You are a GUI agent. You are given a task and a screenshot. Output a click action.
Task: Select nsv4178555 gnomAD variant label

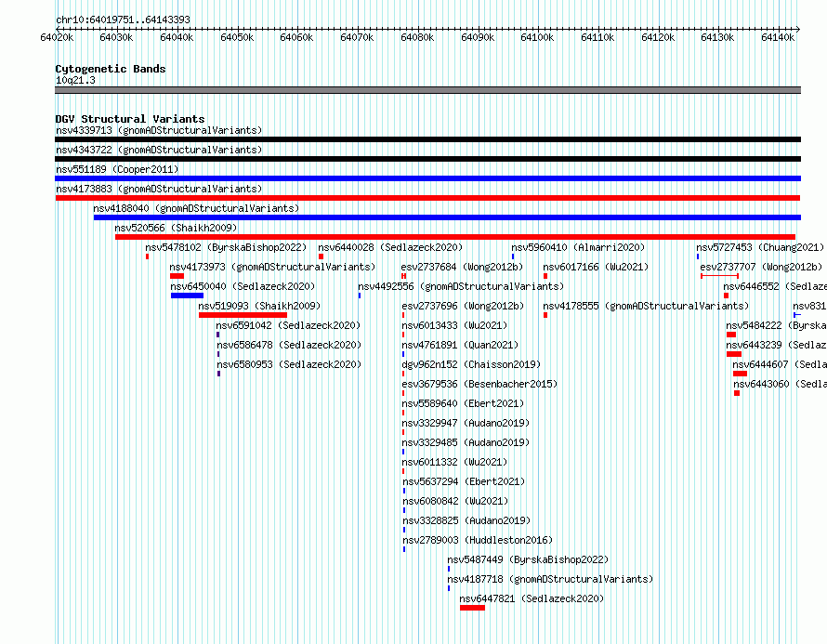646,306
